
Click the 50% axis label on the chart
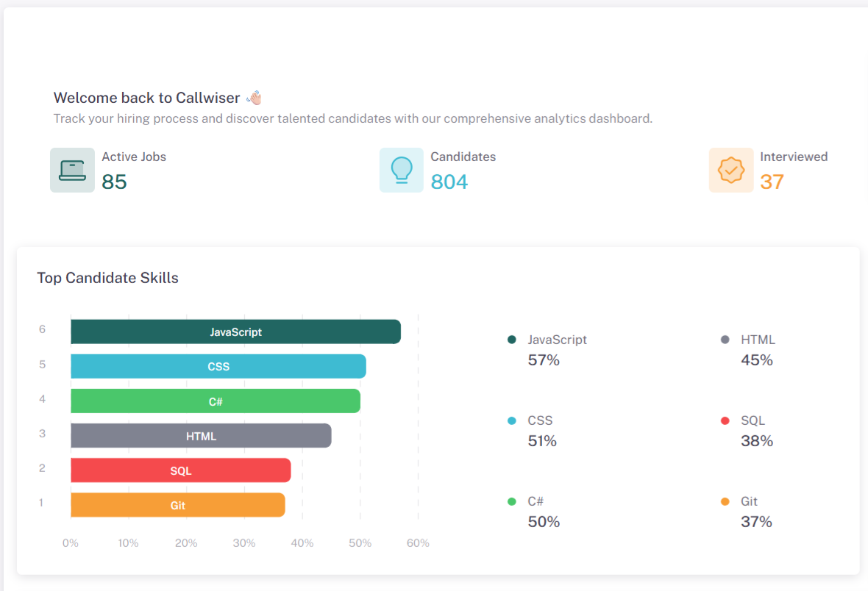360,542
